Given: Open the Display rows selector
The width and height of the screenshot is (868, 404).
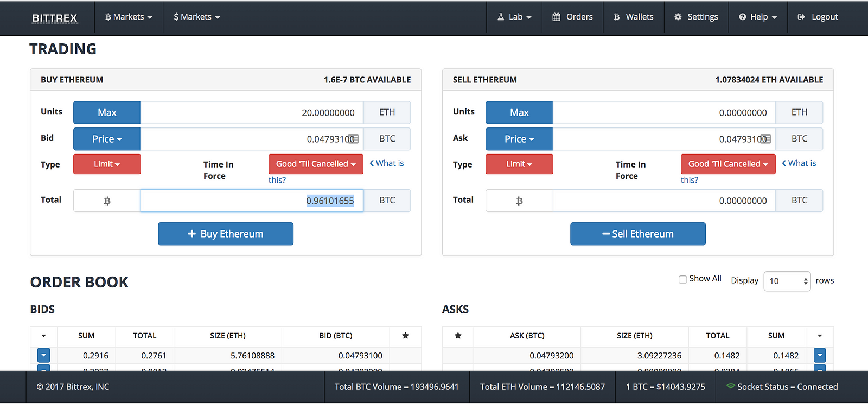Looking at the screenshot, I should point(787,281).
